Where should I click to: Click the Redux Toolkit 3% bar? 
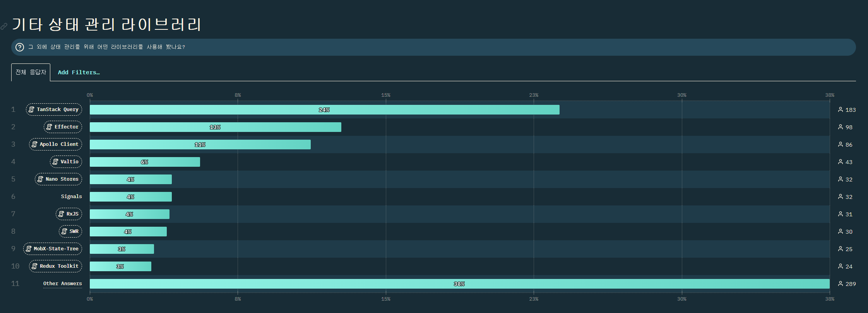pyautogui.click(x=120, y=266)
